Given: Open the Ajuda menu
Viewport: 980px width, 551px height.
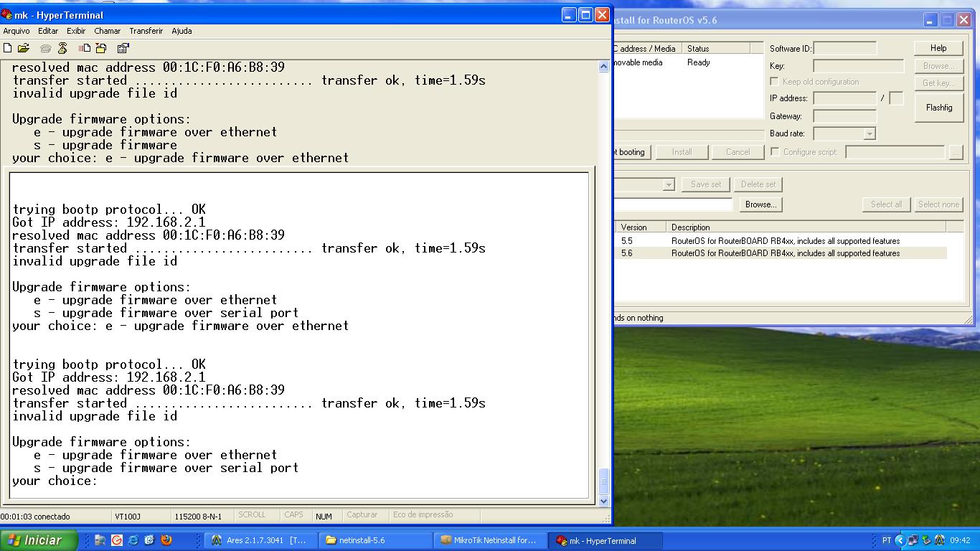Looking at the screenshot, I should pyautogui.click(x=182, y=31).
